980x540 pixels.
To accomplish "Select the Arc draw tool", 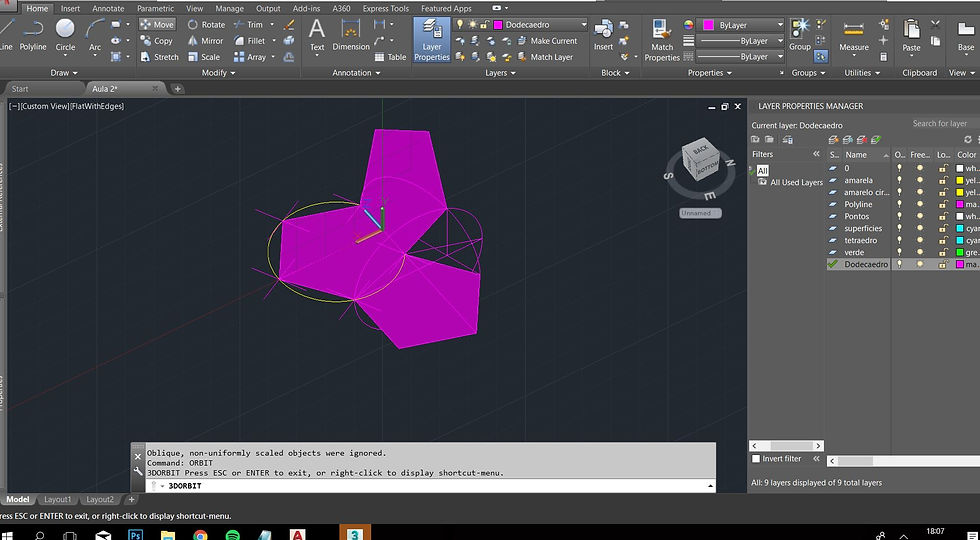I will tap(95, 35).
